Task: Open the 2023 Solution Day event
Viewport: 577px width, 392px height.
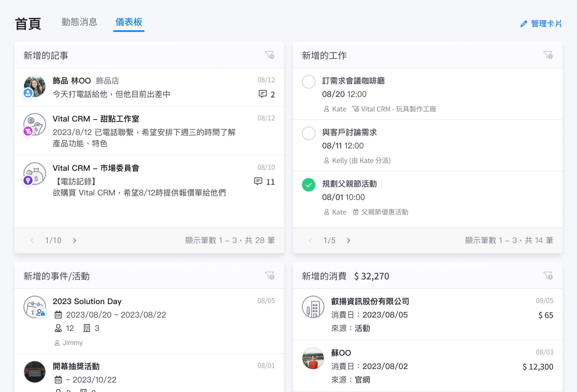Action: pyautogui.click(x=87, y=301)
